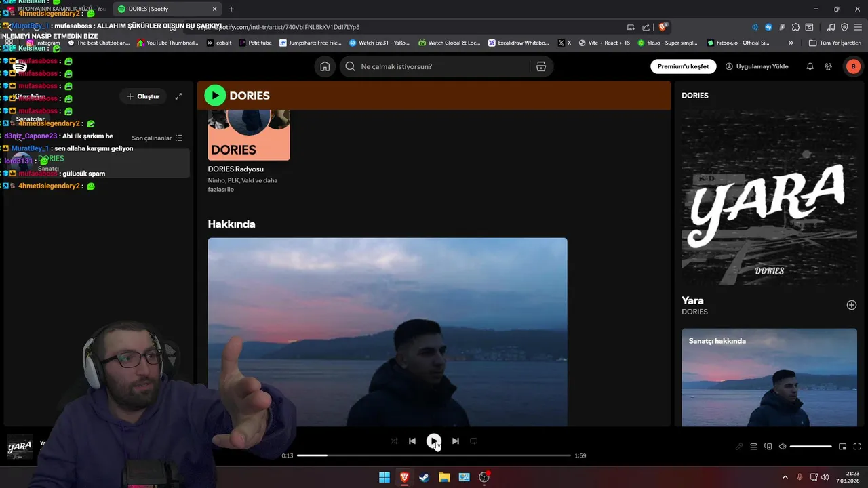The width and height of the screenshot is (868, 488).
Task: Open the play queue
Action: pos(753,447)
